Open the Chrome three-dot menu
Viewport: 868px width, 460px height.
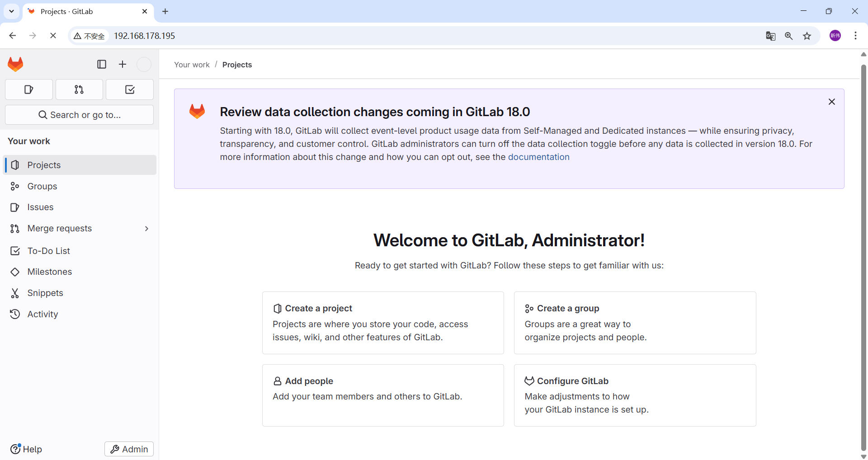(x=856, y=36)
